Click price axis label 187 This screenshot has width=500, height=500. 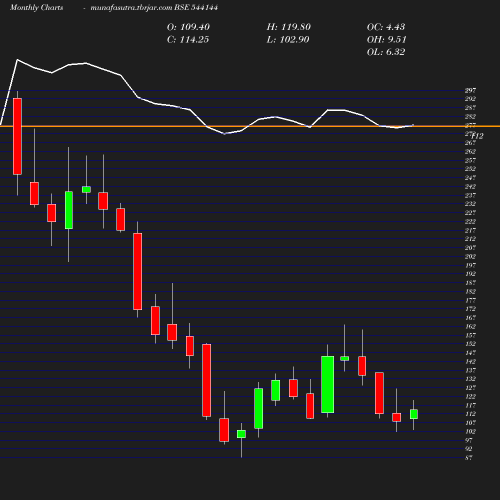click(x=470, y=283)
